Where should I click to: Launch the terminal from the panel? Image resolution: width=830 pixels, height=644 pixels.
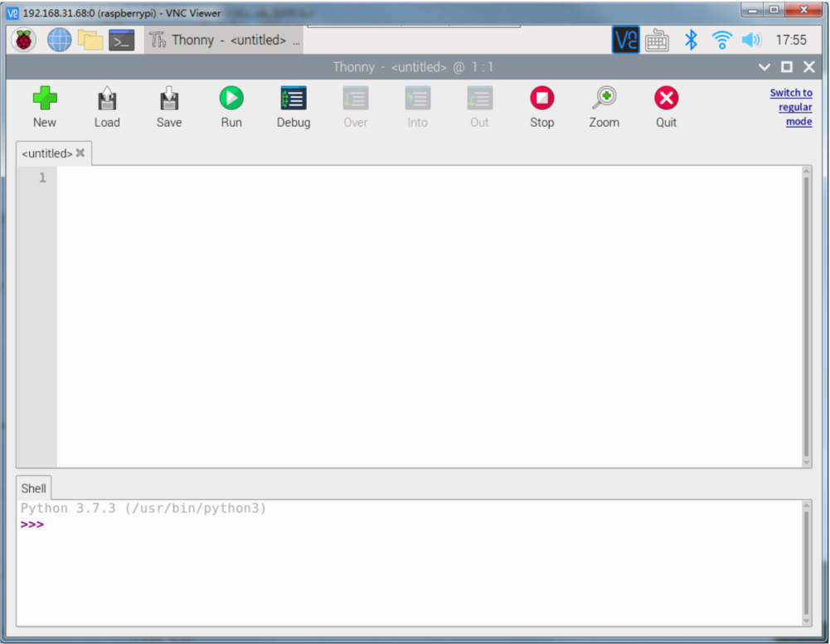pos(122,41)
